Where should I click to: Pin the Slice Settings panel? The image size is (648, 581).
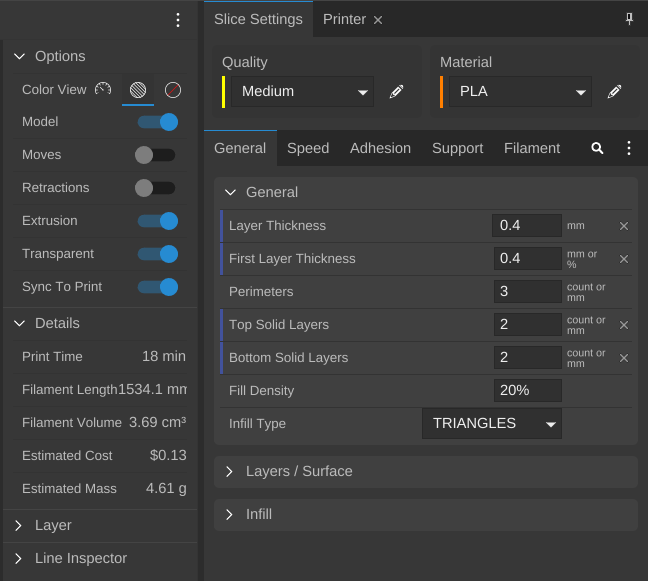point(629,19)
